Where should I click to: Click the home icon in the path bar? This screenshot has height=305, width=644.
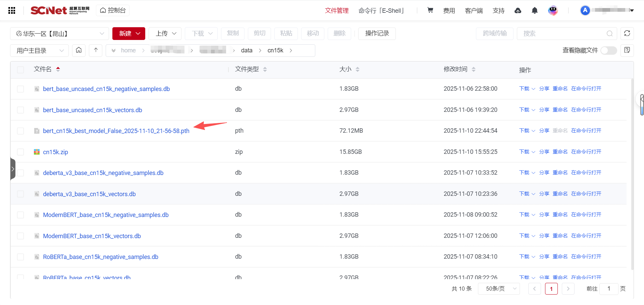click(78, 50)
